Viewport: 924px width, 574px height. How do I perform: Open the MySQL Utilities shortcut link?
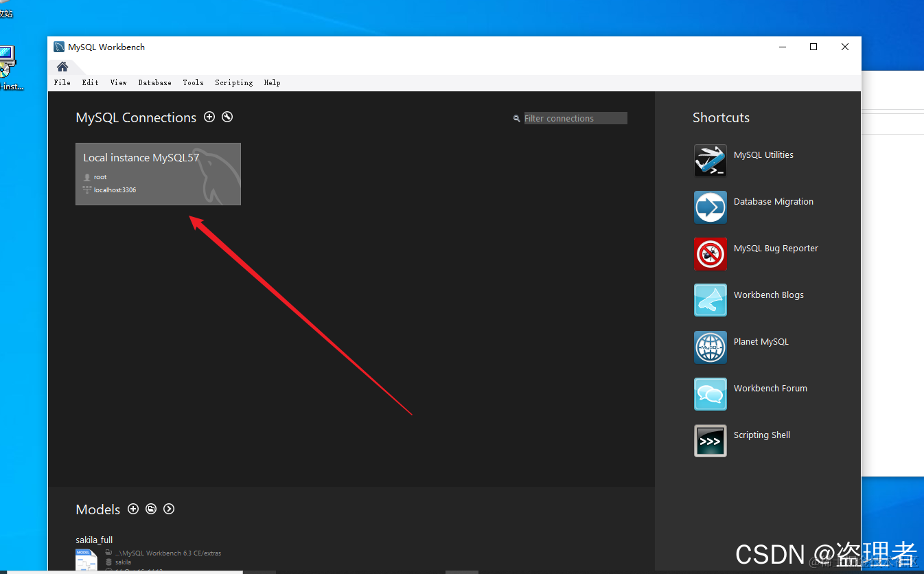click(763, 155)
